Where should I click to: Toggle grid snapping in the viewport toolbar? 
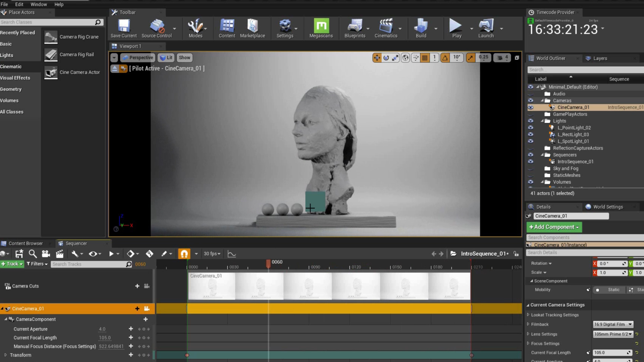pos(425,57)
